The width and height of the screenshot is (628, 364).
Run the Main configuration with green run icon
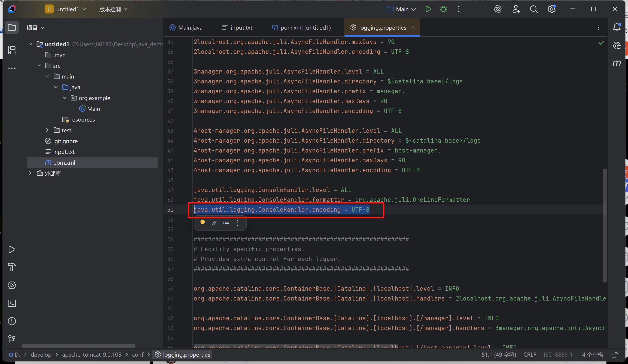pos(428,9)
